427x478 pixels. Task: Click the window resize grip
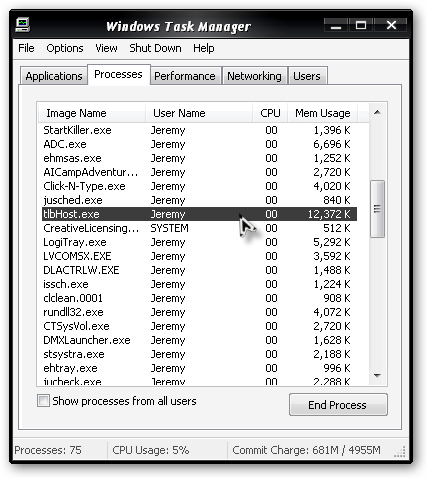tap(400, 451)
